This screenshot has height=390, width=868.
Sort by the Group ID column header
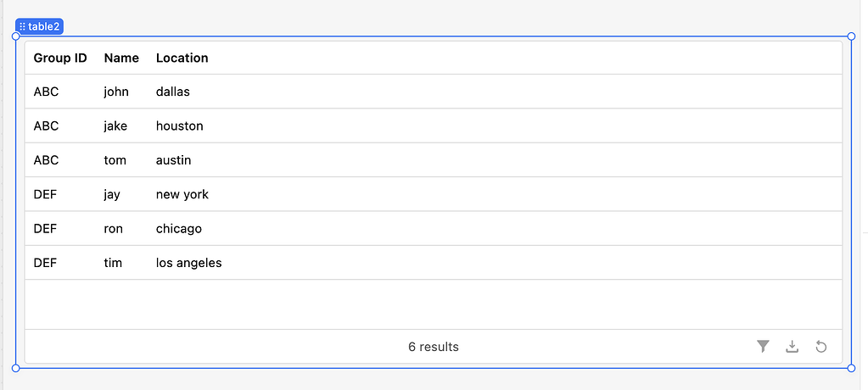pyautogui.click(x=60, y=58)
